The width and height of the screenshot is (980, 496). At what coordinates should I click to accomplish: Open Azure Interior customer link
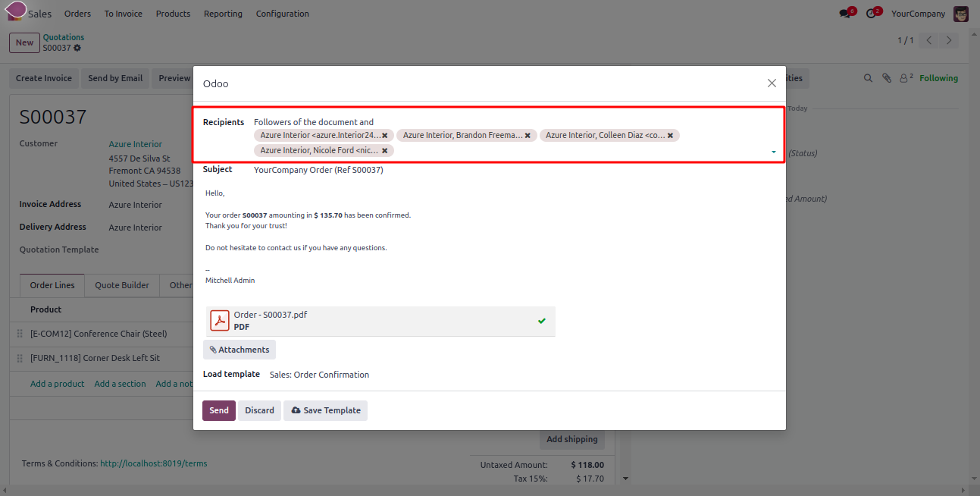tap(136, 144)
